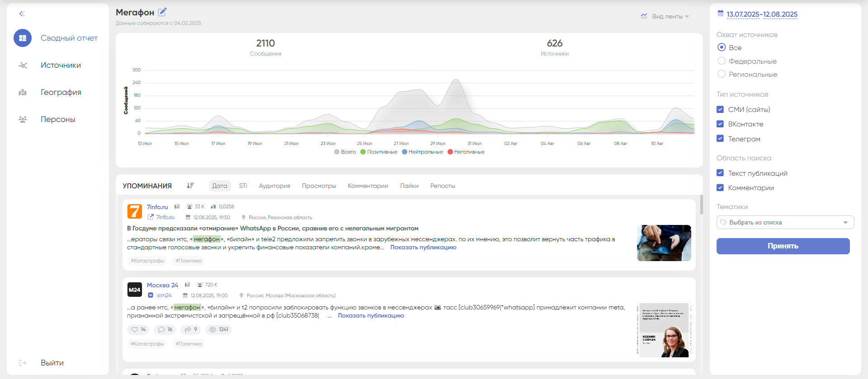Toggle the Негативные red legend swatch
Screen dimensions: 868x379
(x=450, y=152)
